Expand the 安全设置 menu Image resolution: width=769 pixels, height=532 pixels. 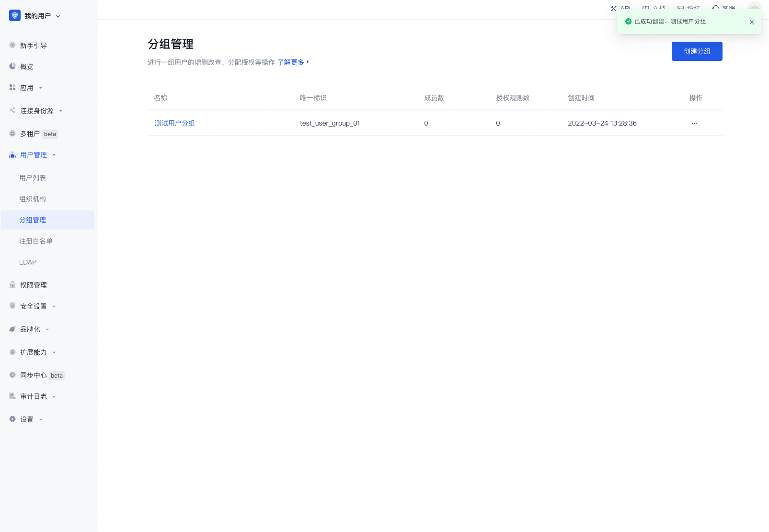coord(34,306)
